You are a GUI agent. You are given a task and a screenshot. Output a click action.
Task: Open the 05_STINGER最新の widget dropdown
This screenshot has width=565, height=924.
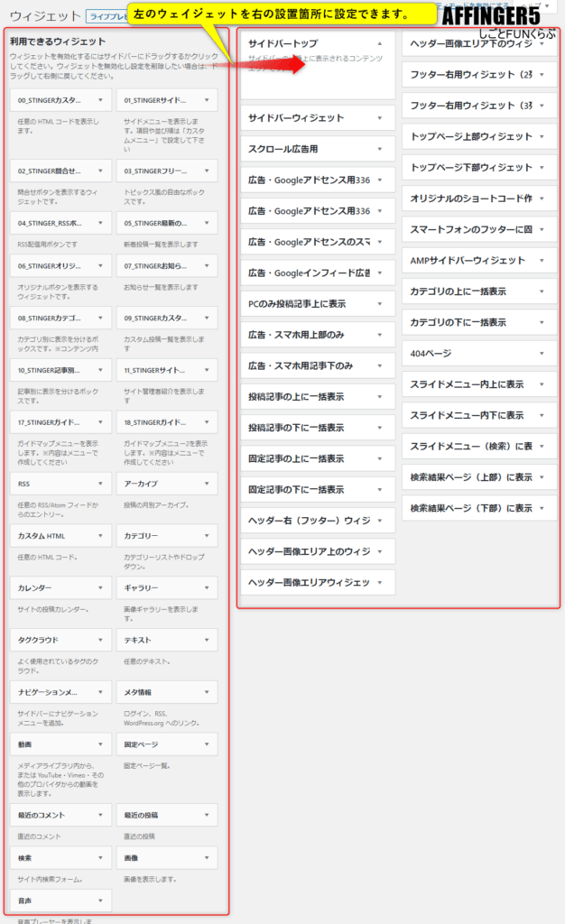(x=207, y=224)
